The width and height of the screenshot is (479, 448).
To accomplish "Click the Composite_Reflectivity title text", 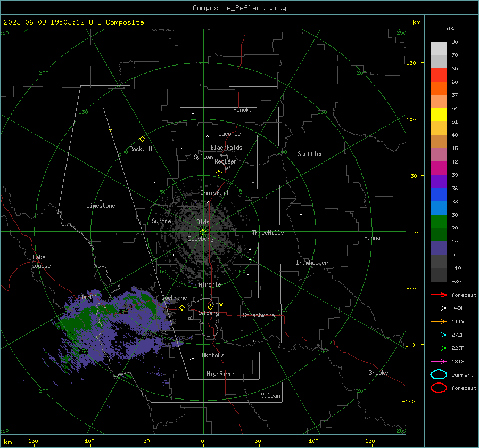I will (x=240, y=8).
